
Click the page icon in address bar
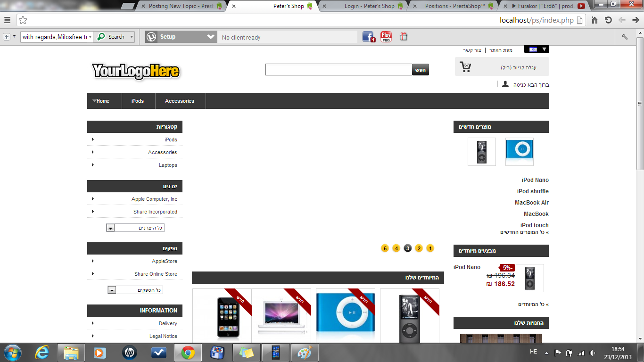580,20
